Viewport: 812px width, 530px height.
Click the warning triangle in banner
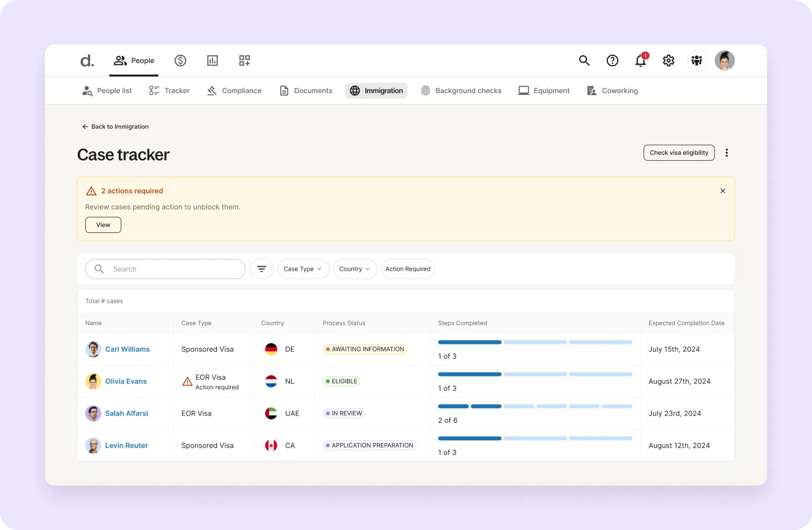pos(91,191)
